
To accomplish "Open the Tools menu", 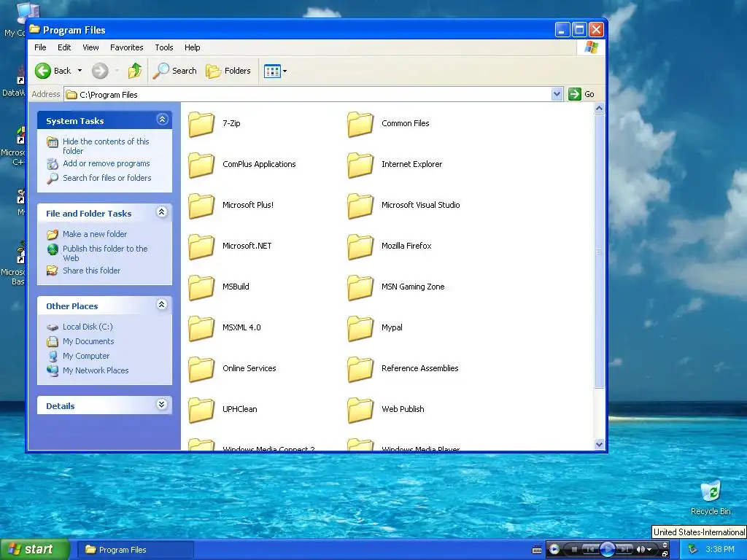I will pos(164,47).
